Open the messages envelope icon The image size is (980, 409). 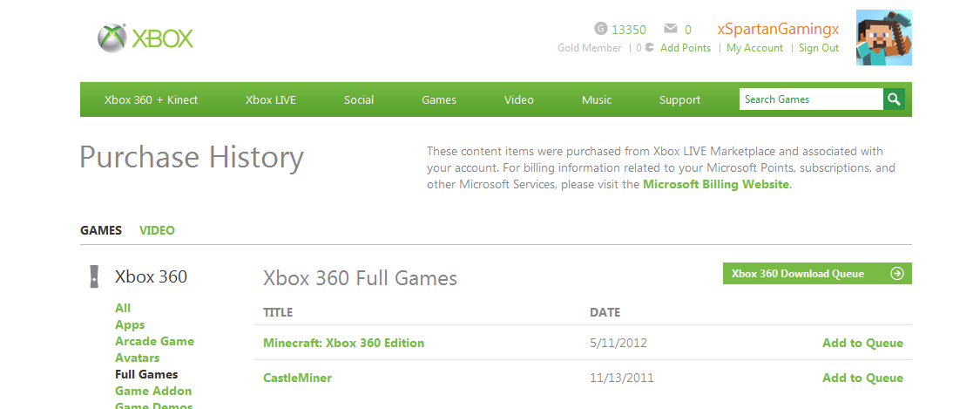(670, 29)
